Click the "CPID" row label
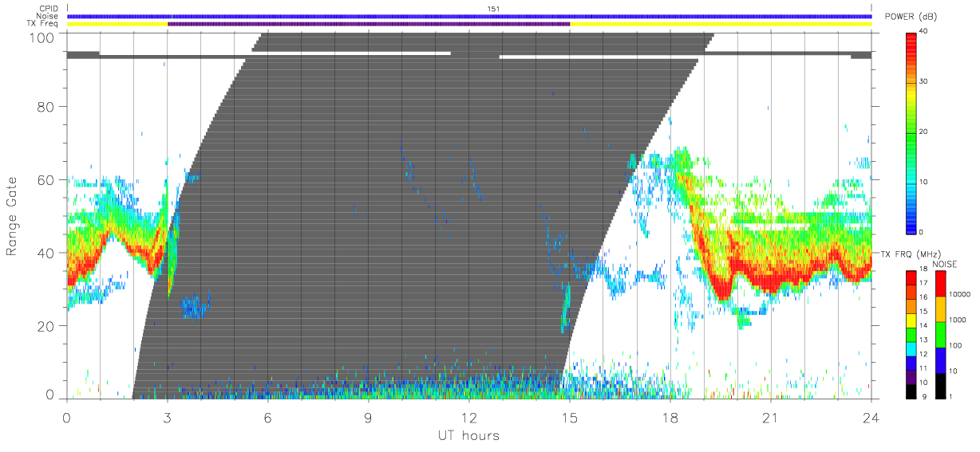The height and width of the screenshot is (452, 980). 49,9
